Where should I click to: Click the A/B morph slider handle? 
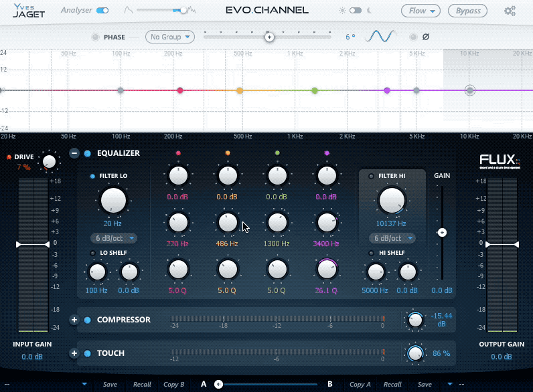click(218, 384)
